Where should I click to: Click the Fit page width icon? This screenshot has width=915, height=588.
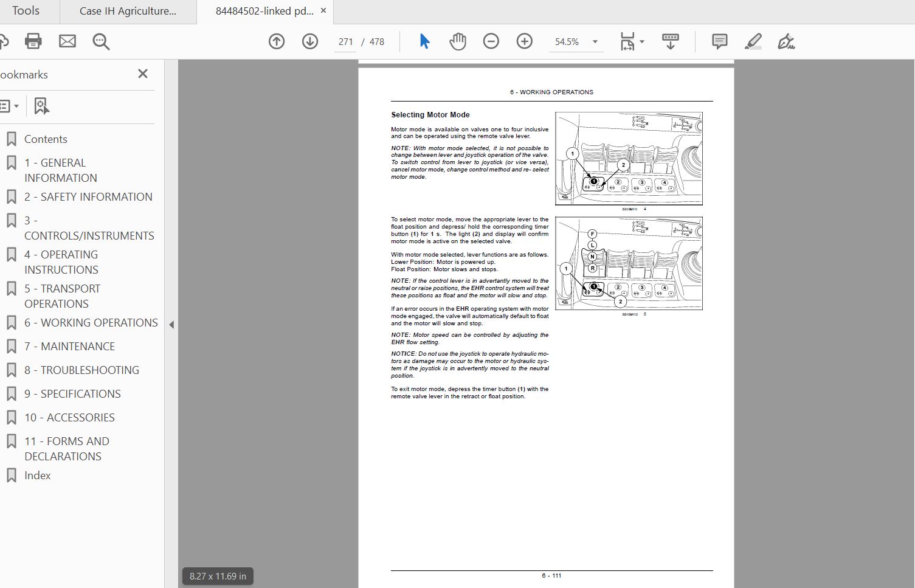[627, 41]
